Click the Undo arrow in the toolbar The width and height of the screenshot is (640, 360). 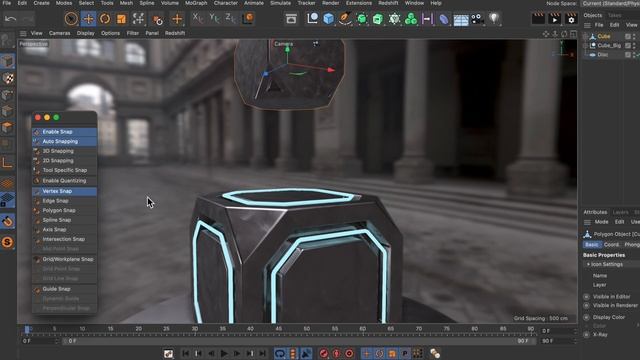11,19
